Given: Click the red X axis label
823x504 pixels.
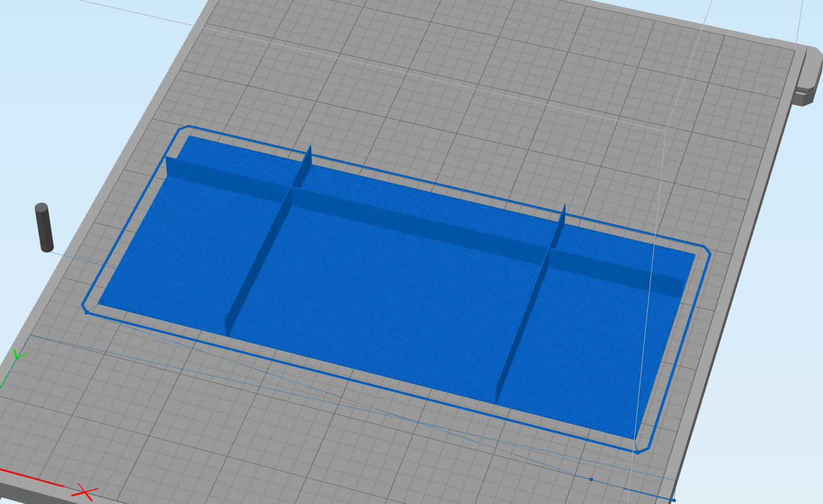Looking at the screenshot, I should [85, 493].
